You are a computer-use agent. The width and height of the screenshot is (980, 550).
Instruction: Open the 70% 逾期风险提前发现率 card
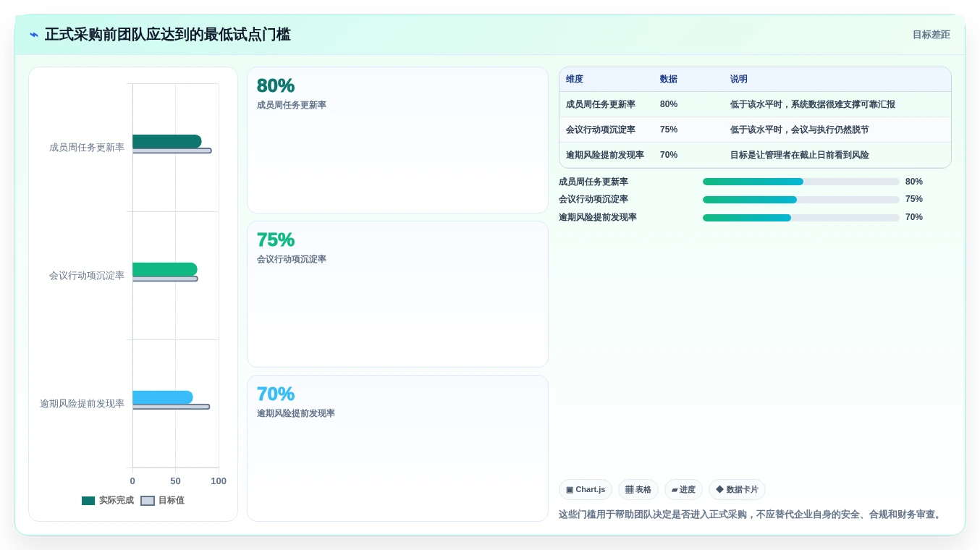pos(397,448)
